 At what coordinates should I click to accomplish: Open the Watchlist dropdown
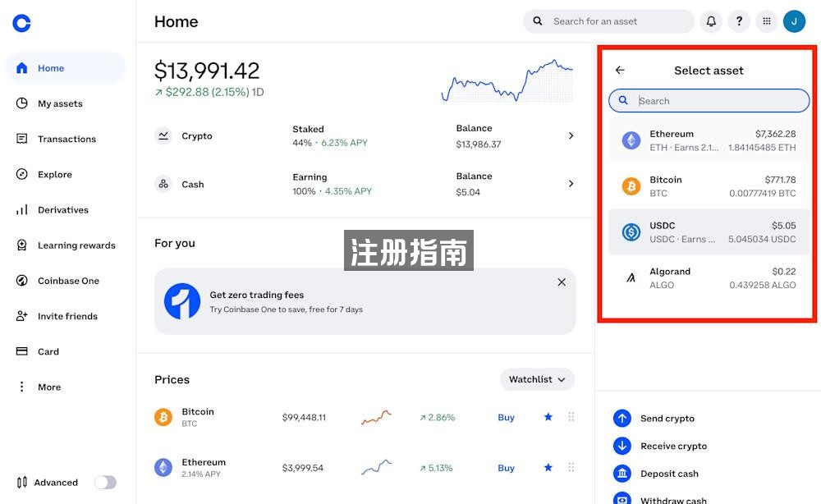pyautogui.click(x=537, y=379)
